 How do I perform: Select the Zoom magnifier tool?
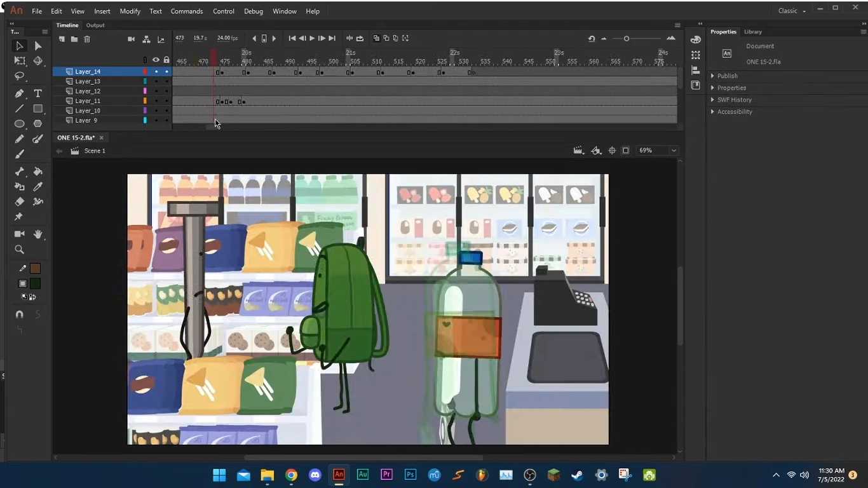[x=19, y=250]
